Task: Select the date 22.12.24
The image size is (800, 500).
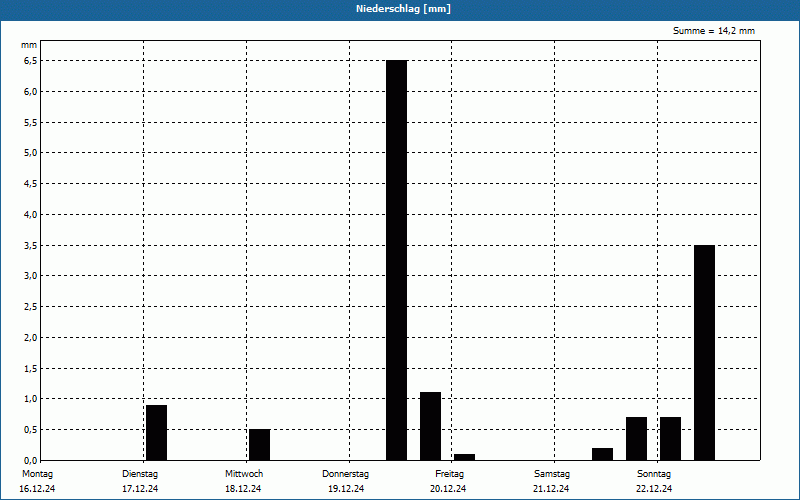Action: [654, 489]
